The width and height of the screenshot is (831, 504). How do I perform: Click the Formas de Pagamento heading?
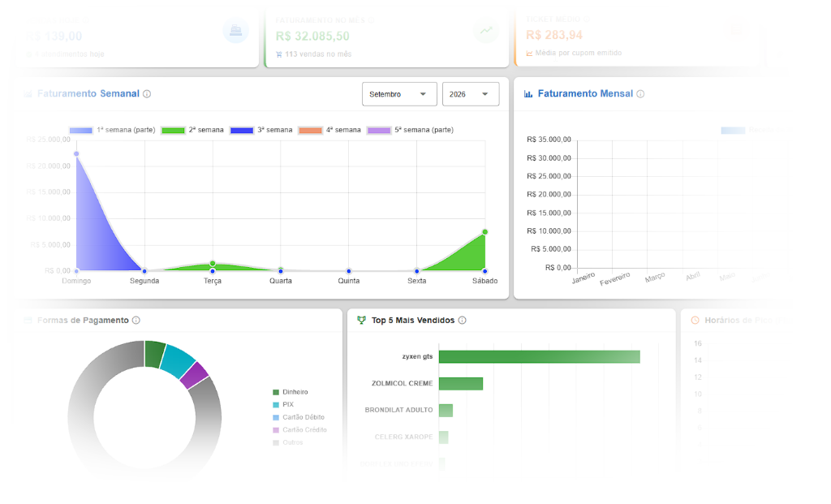pos(84,320)
